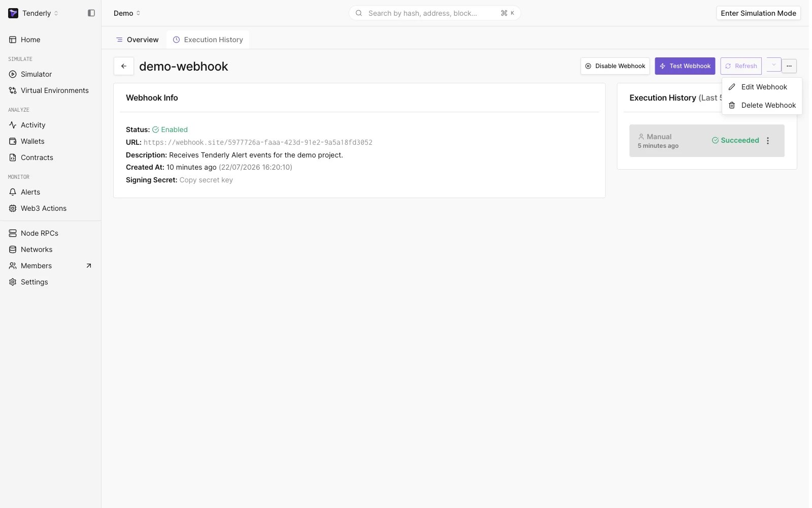812x508 pixels.
Task: Expand the chevron next to Refresh
Action: point(773,65)
